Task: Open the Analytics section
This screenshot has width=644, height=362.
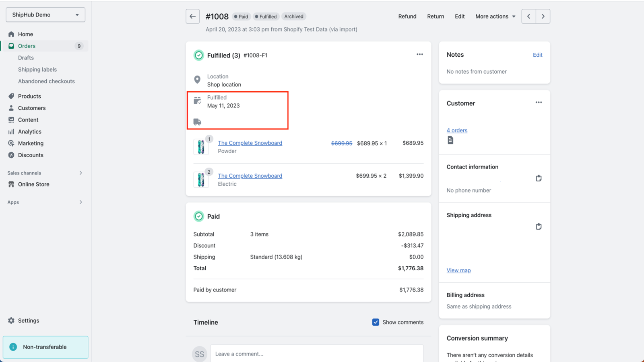Action: click(29, 131)
